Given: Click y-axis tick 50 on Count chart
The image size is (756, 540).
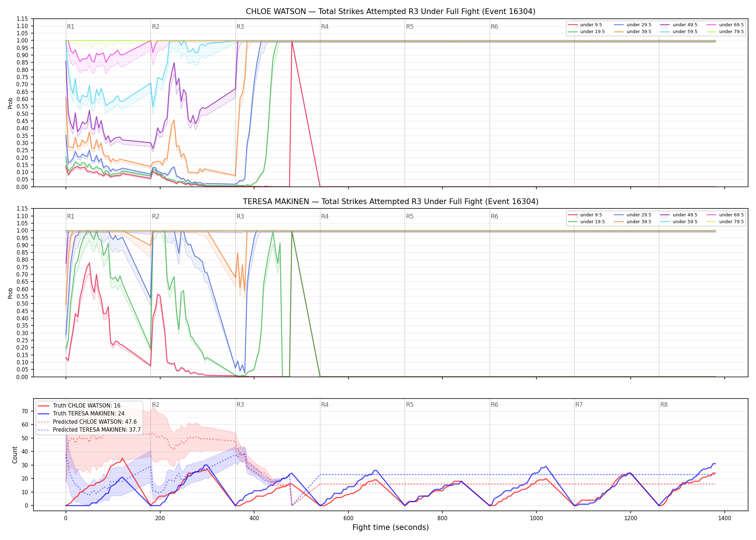Looking at the screenshot, I should pyautogui.click(x=25, y=438).
